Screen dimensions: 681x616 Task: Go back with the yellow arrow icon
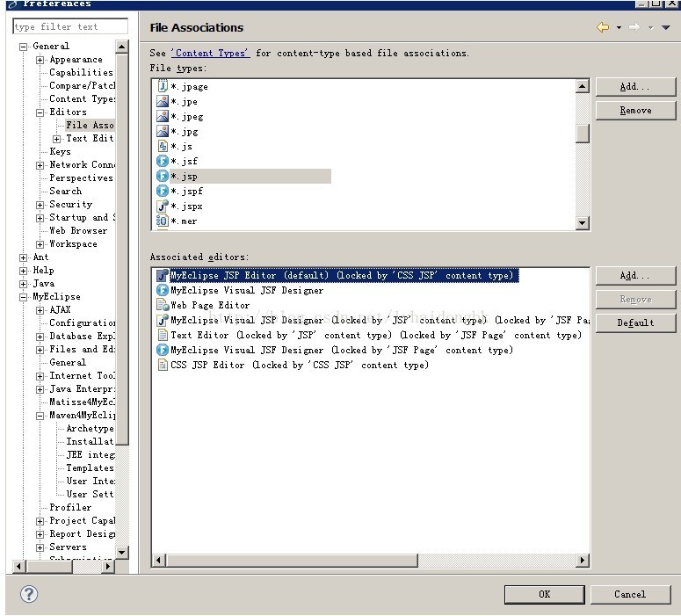point(603,27)
